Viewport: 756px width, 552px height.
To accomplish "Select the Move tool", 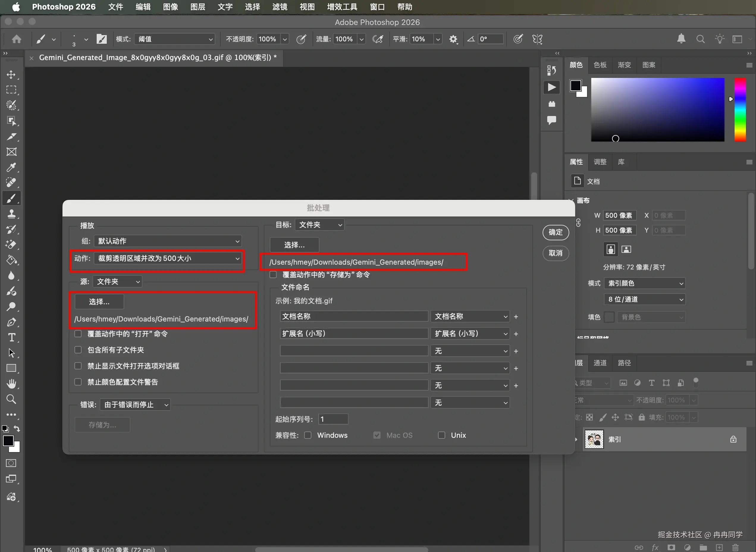I will click(11, 74).
